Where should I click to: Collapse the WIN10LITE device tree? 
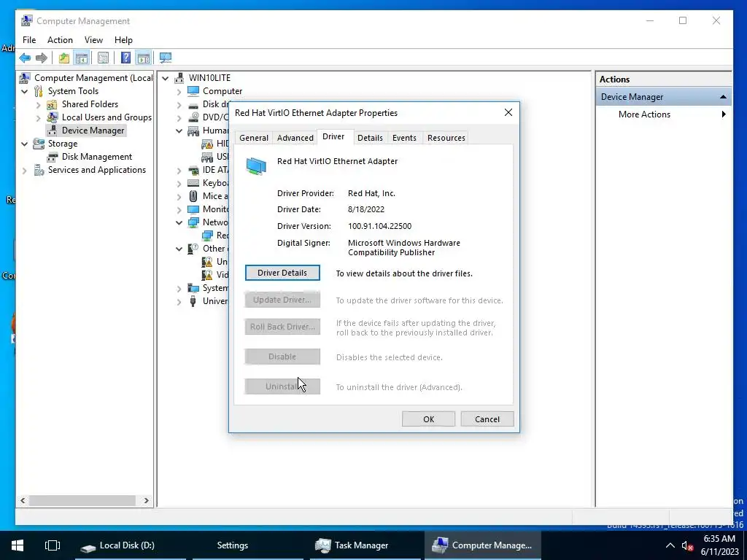tap(166, 78)
